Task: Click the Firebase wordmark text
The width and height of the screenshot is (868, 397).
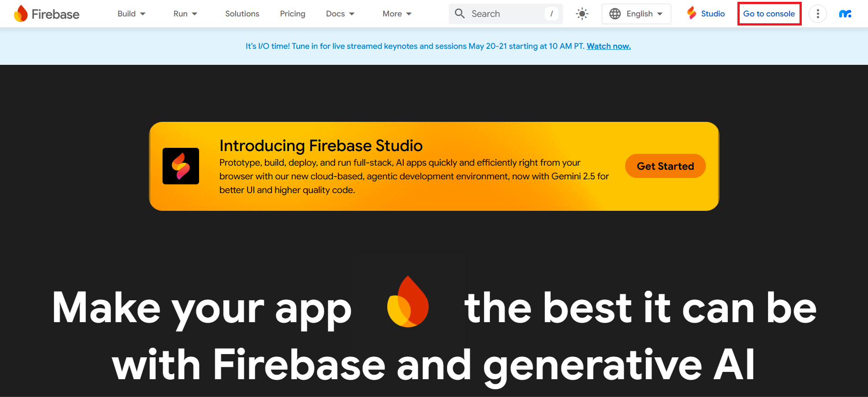Action: [55, 14]
